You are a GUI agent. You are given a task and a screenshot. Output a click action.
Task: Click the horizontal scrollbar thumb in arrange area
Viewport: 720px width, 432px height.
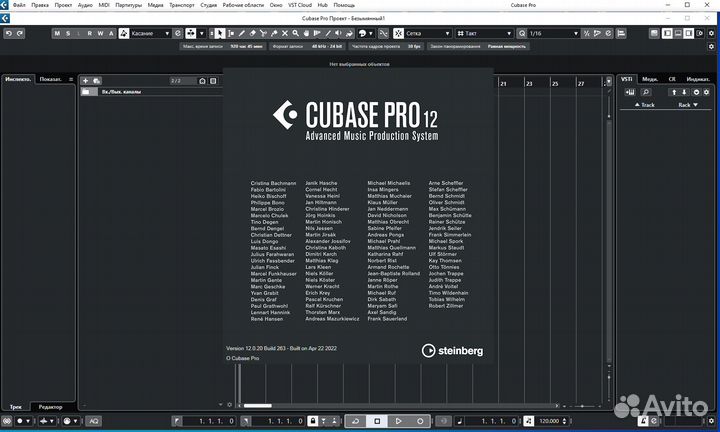click(258, 406)
